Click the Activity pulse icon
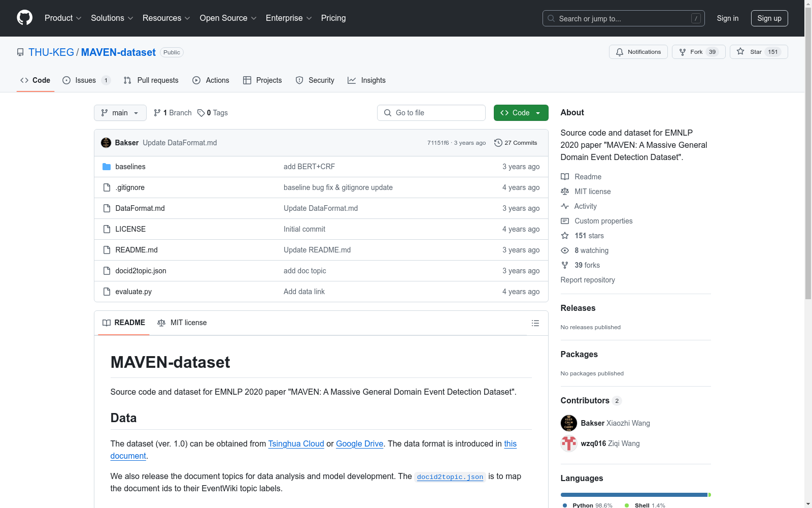This screenshot has height=508, width=812. coord(565,206)
